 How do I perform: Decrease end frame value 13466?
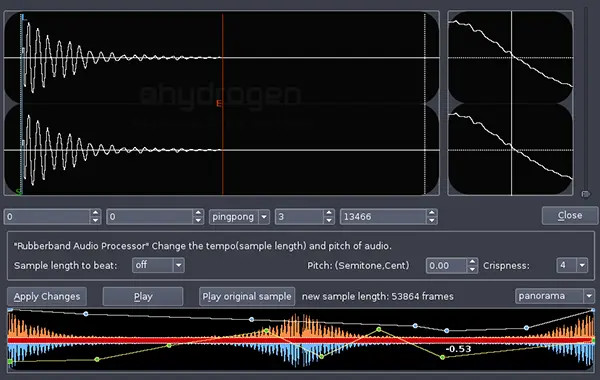[432, 220]
